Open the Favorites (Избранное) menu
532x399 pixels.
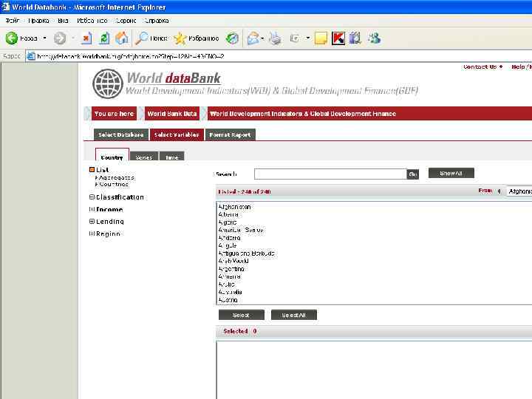92,21
